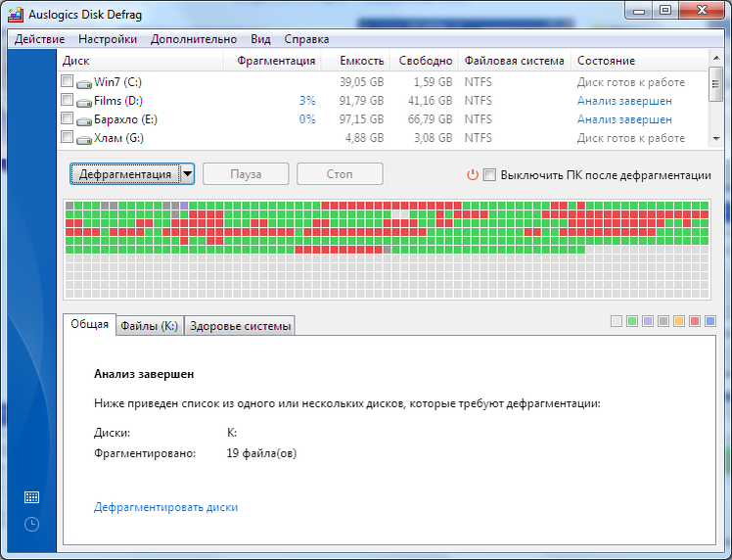Switch to the Общая tab
This screenshot has width=732, height=560.
coord(90,324)
